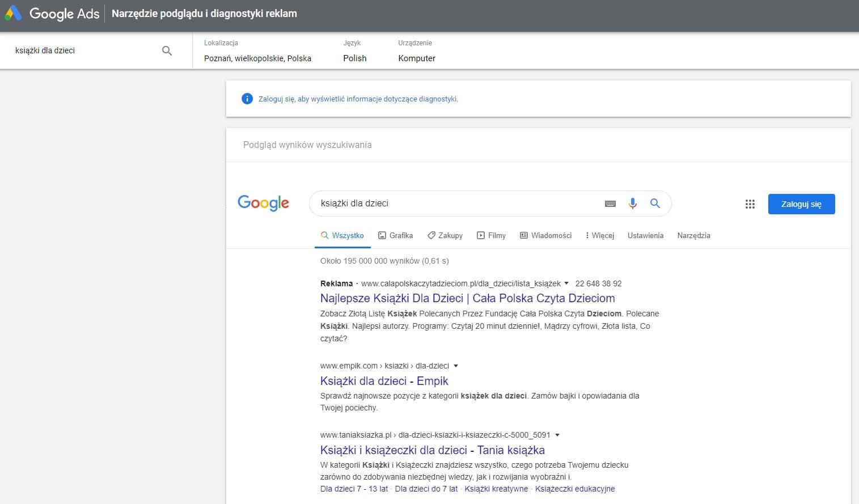This screenshot has width=859, height=504.
Task: Click the 'Podgląd wyników wyszukiwania' heading
Action: coord(307,145)
